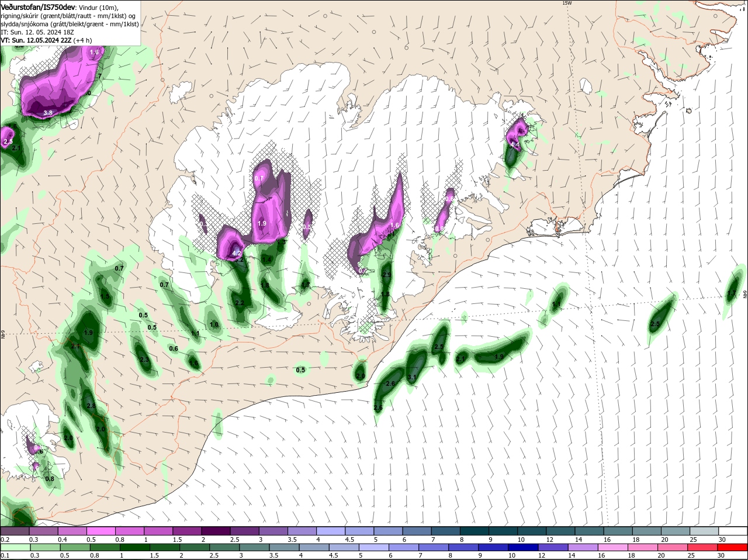Click the snow swatch between 6 and 7
The width and height of the screenshot is (748, 560).
pyautogui.click(x=417, y=531)
